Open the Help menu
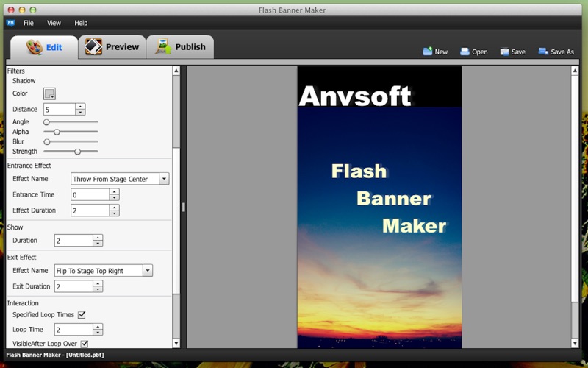Viewport: 588px width, 368px height. [x=81, y=23]
